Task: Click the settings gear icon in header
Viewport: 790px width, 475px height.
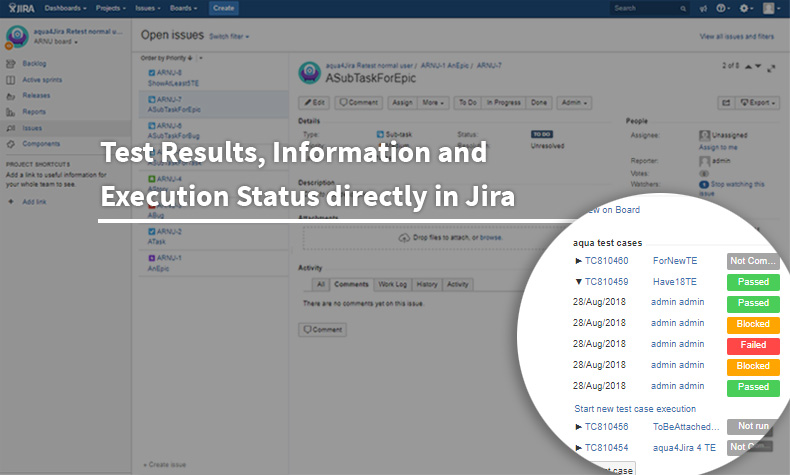Action: tap(745, 8)
